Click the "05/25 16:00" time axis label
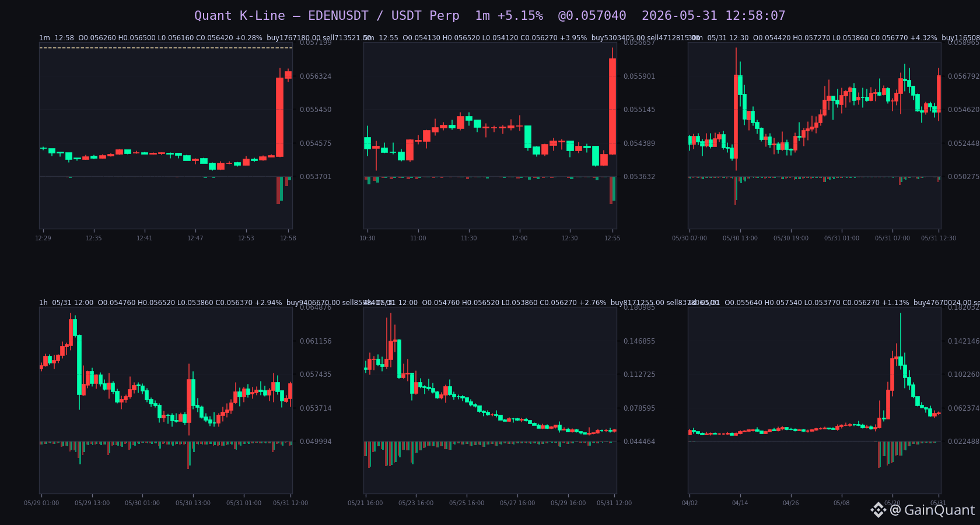This screenshot has width=980, height=525. [467, 503]
